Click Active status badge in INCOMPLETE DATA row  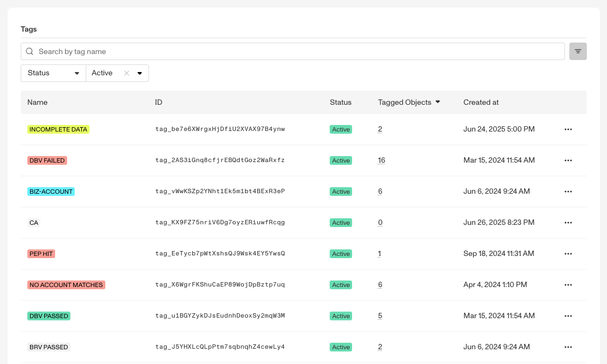coord(341,129)
